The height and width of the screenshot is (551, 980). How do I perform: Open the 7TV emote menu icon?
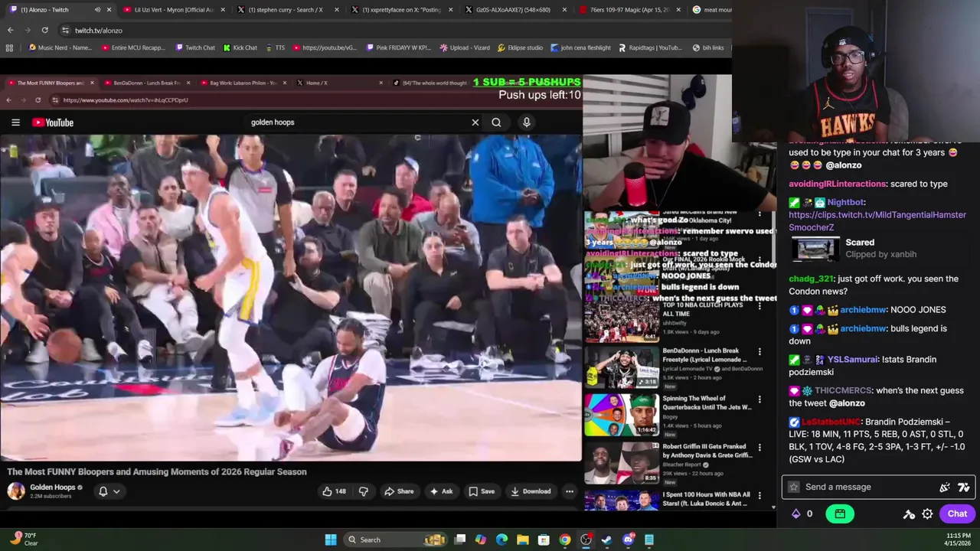point(963,487)
